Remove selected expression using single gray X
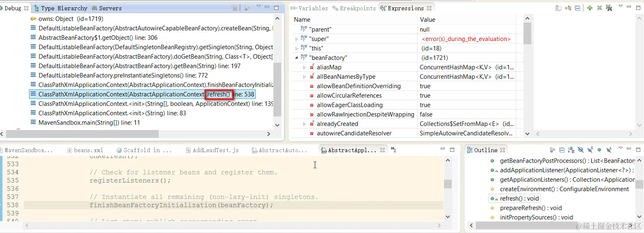The height and width of the screenshot is (233, 644). (599, 8)
